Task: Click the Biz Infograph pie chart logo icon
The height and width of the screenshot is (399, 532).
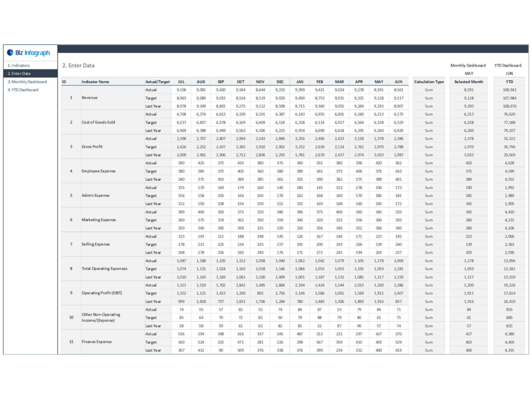Action: [11, 52]
